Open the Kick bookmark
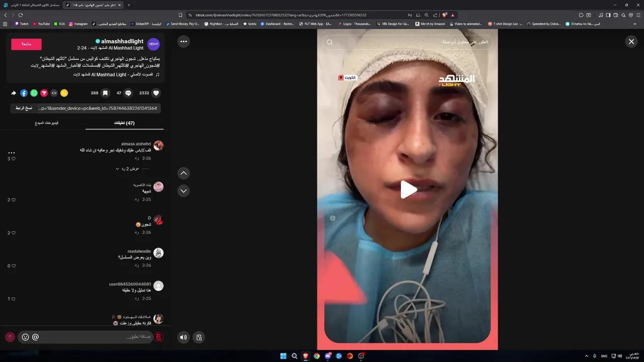Screen dimensions: 644x362 click(x=60, y=24)
